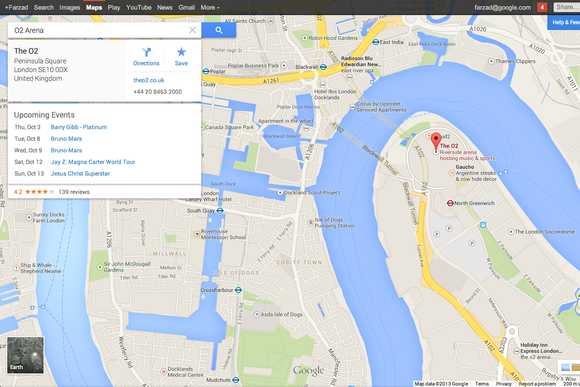Open the More dropdown in top bar

point(210,7)
